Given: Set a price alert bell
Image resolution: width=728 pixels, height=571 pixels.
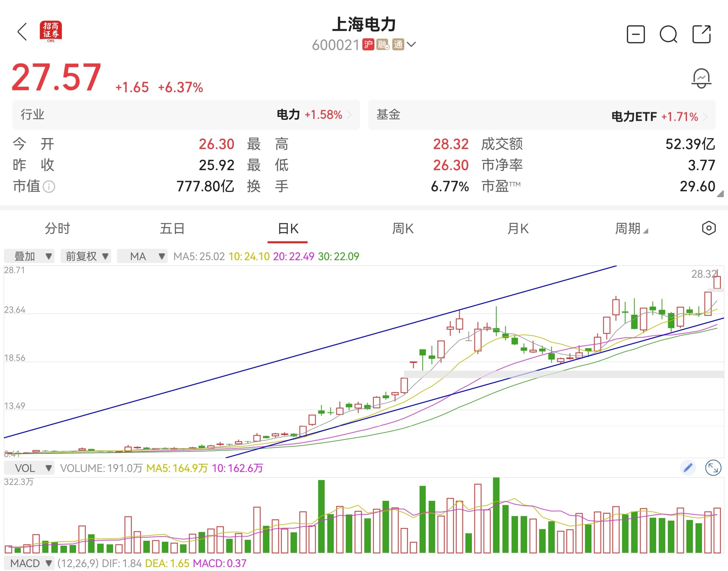Looking at the screenshot, I should [x=701, y=79].
